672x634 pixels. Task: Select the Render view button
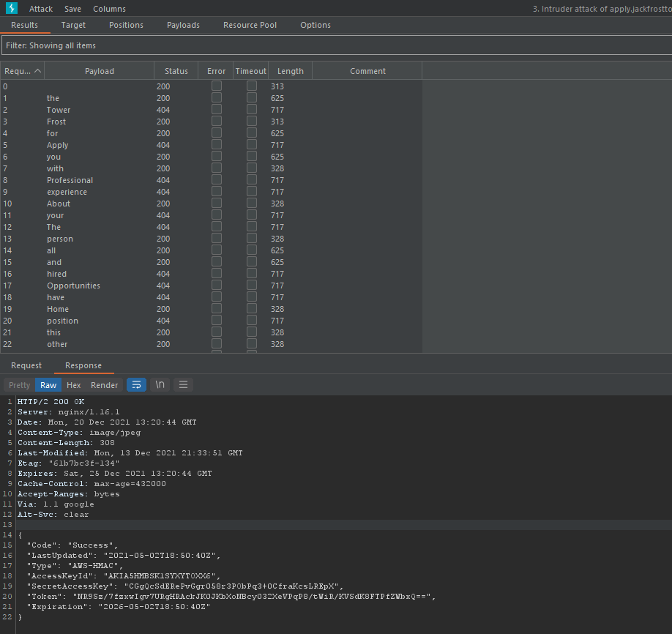click(104, 385)
